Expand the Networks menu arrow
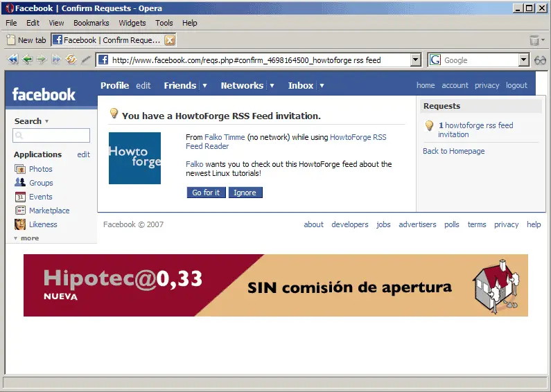The height and width of the screenshot is (392, 551). point(272,86)
